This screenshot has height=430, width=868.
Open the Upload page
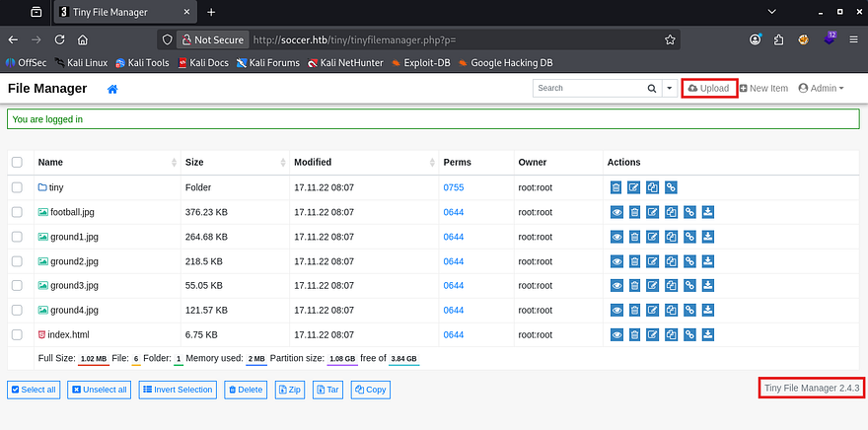(x=709, y=89)
